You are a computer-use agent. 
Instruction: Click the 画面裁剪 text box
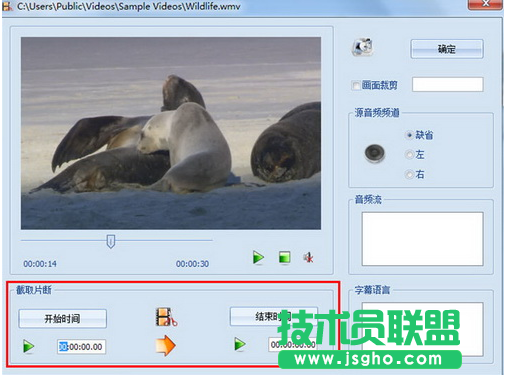click(448, 84)
